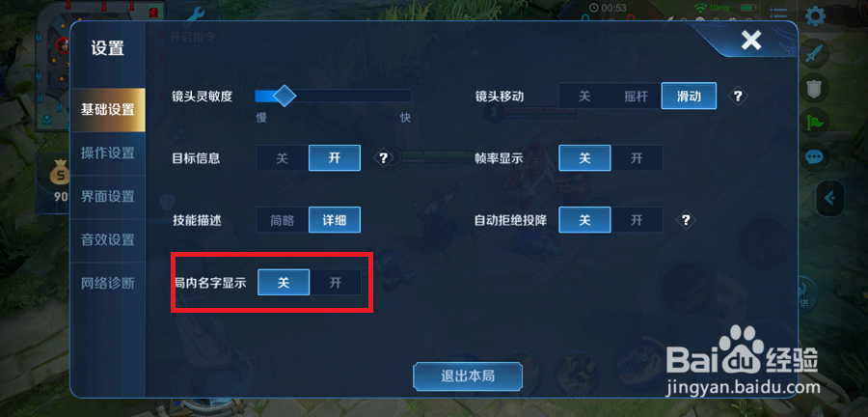Tap the shield defense icon

click(x=814, y=88)
